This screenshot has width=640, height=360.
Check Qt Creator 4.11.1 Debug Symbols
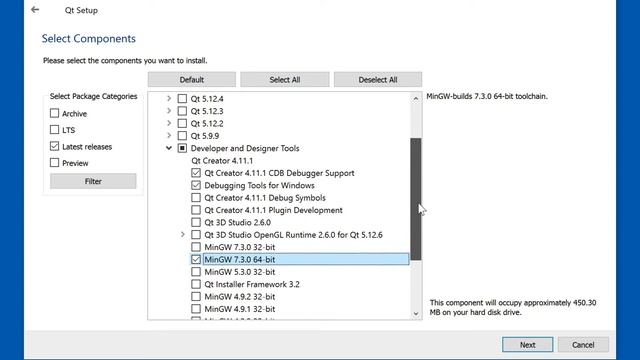pos(196,198)
